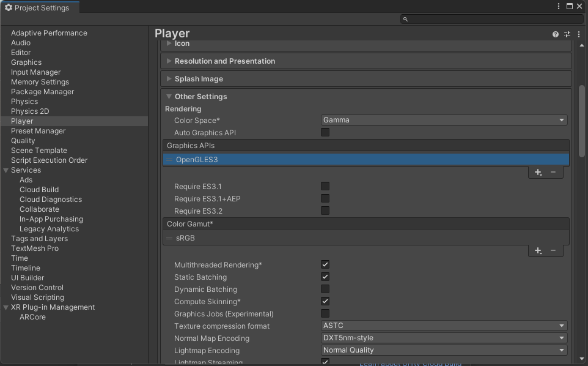The image size is (588, 366).
Task: Remove selected Graphics API with minus
Action: click(x=553, y=173)
